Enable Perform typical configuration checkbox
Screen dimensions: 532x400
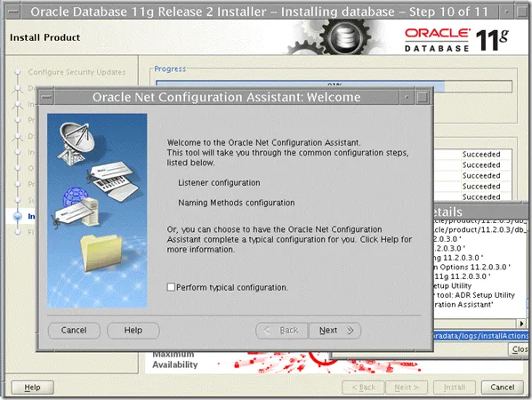171,287
